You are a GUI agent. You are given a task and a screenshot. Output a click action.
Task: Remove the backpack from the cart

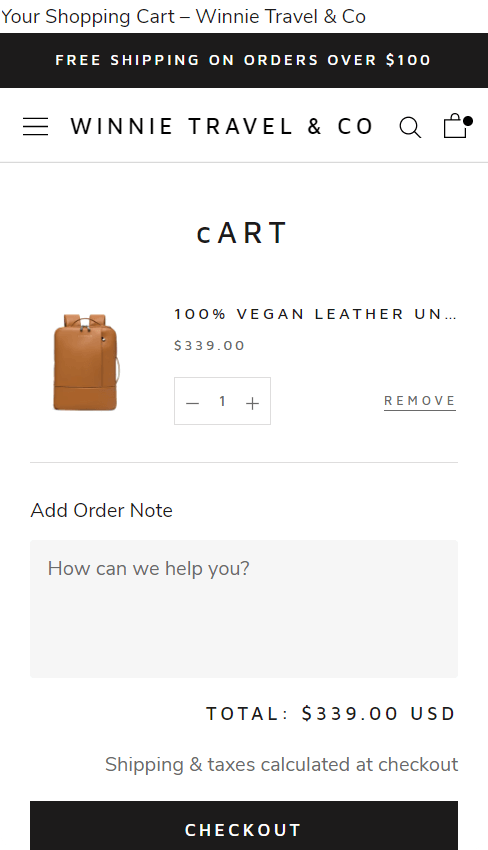pyautogui.click(x=420, y=401)
